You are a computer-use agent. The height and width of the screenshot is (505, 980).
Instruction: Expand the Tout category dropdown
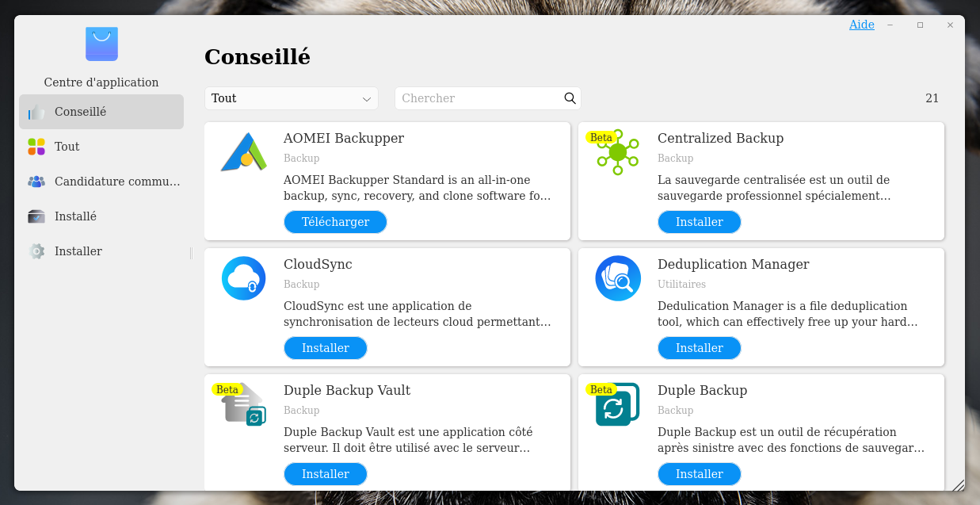(291, 98)
